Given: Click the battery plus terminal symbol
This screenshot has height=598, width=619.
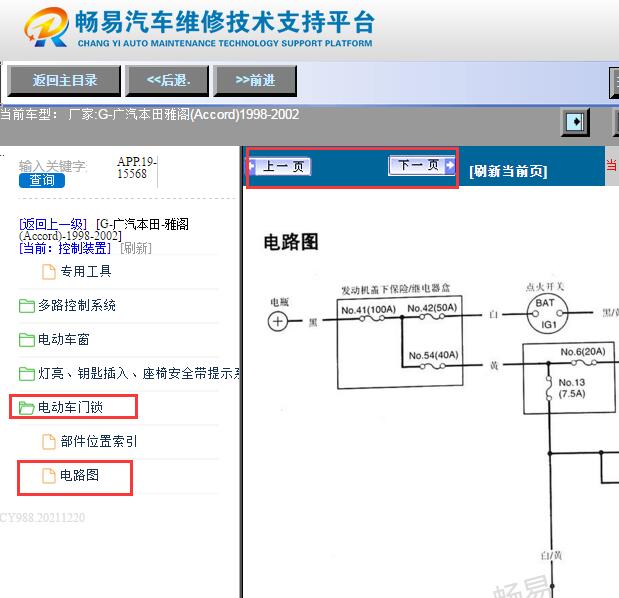Looking at the screenshot, I should [278, 321].
